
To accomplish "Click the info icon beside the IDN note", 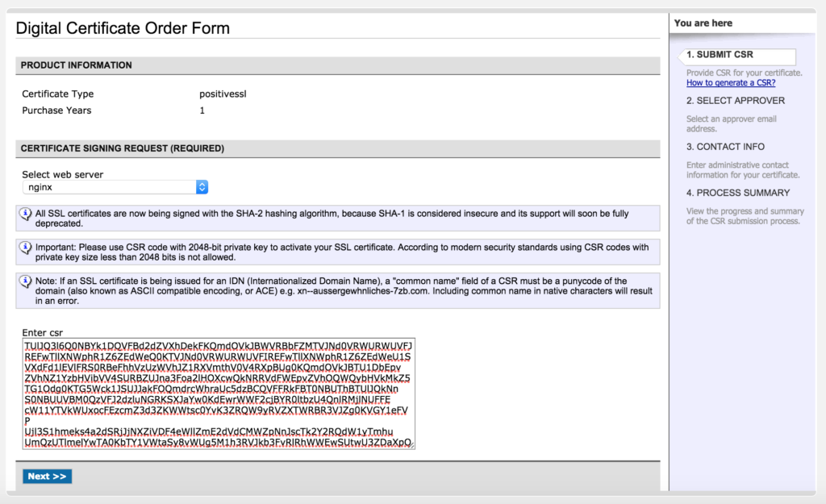I will [x=26, y=281].
